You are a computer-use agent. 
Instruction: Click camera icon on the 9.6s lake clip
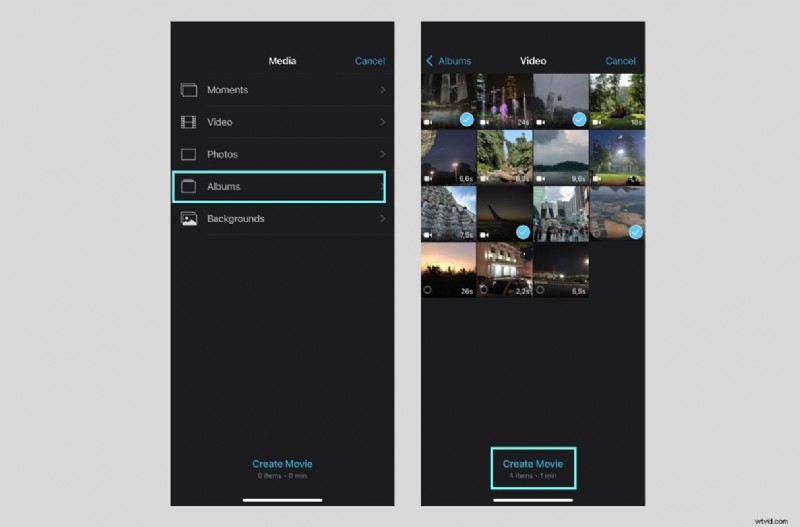point(540,179)
